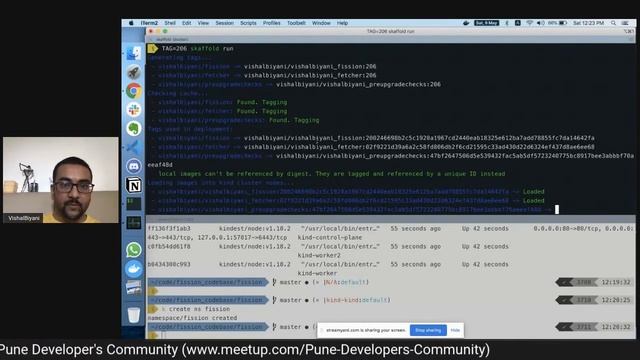
Task: Open the blue bird app icon in dock
Action: point(133,147)
